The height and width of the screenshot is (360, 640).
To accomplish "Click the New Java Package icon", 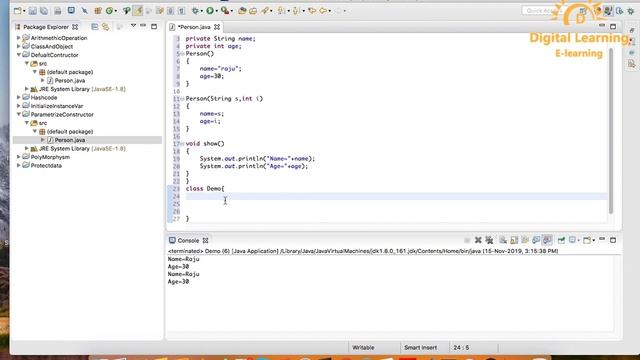I will coord(98,11).
